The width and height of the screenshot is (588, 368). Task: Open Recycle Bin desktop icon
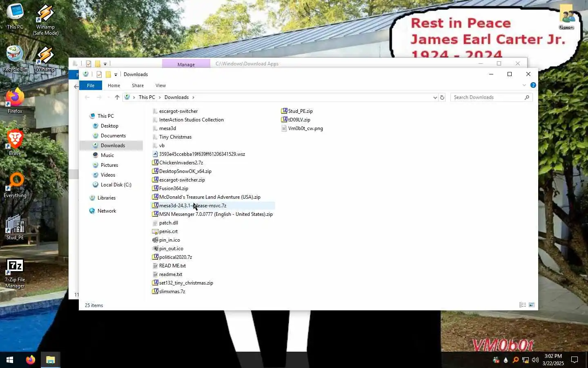(x=15, y=58)
